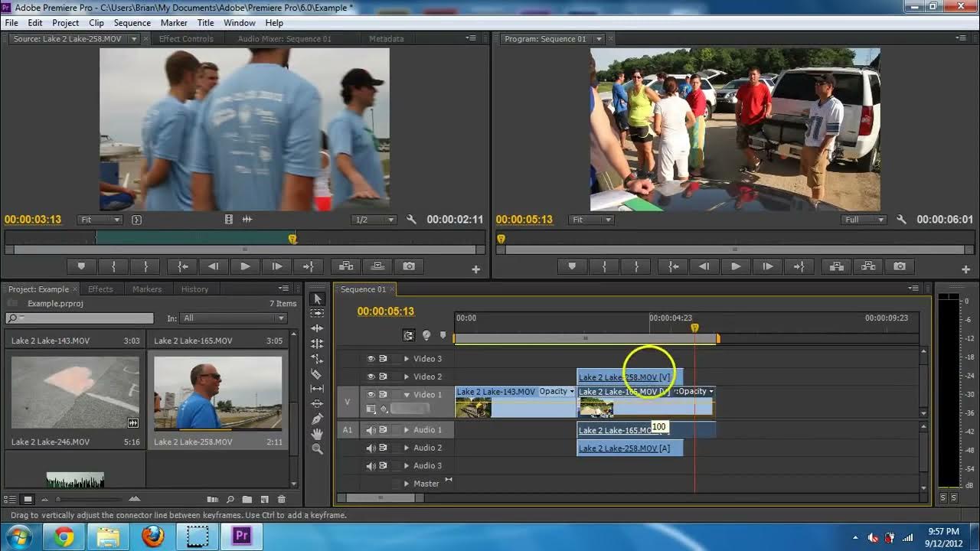The image size is (980, 551).
Task: Select the Selection arrow tool
Action: tap(318, 298)
